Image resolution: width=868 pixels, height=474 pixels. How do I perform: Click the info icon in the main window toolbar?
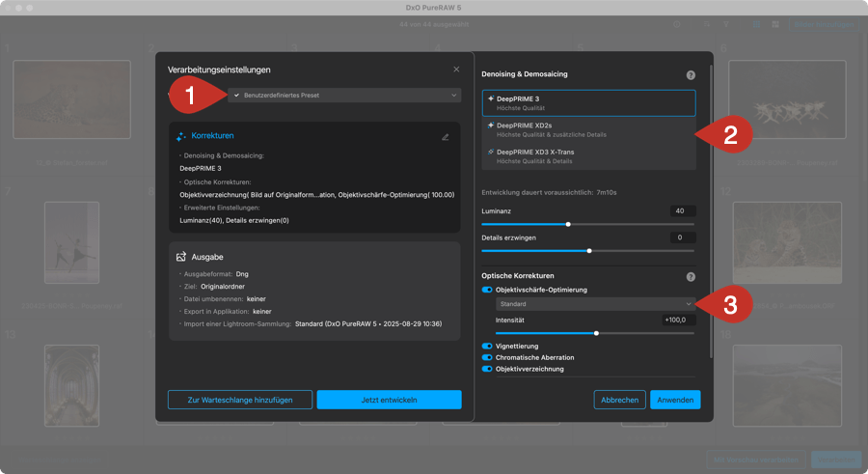[x=676, y=24]
